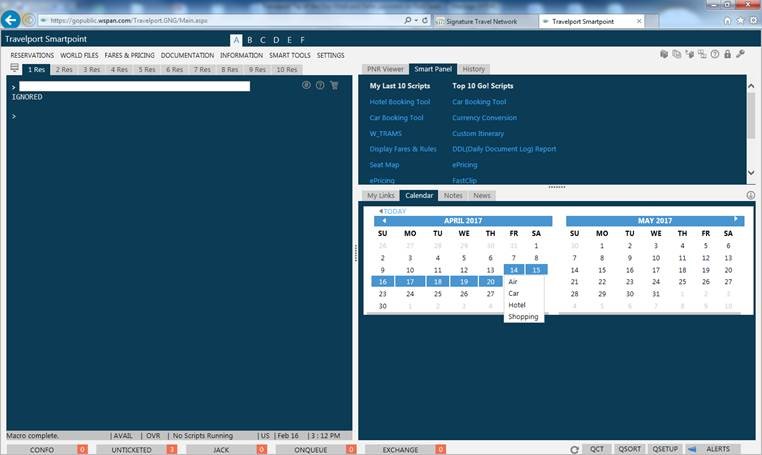Switch to the 2 Res tab
The image size is (762, 455).
coord(64,70)
